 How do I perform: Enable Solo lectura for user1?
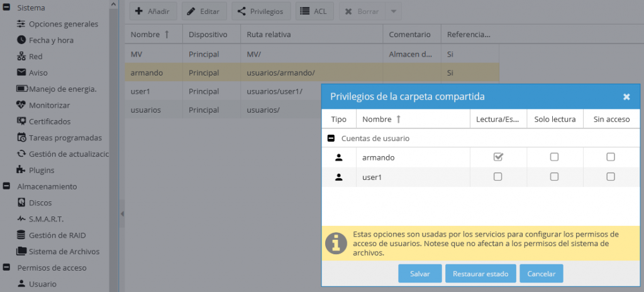tap(555, 177)
